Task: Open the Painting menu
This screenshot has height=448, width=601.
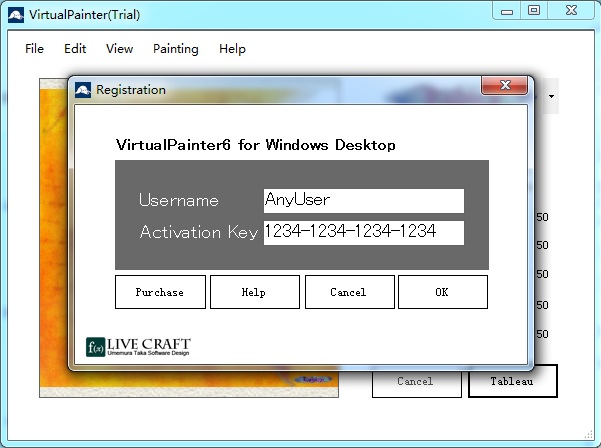Action: 176,49
